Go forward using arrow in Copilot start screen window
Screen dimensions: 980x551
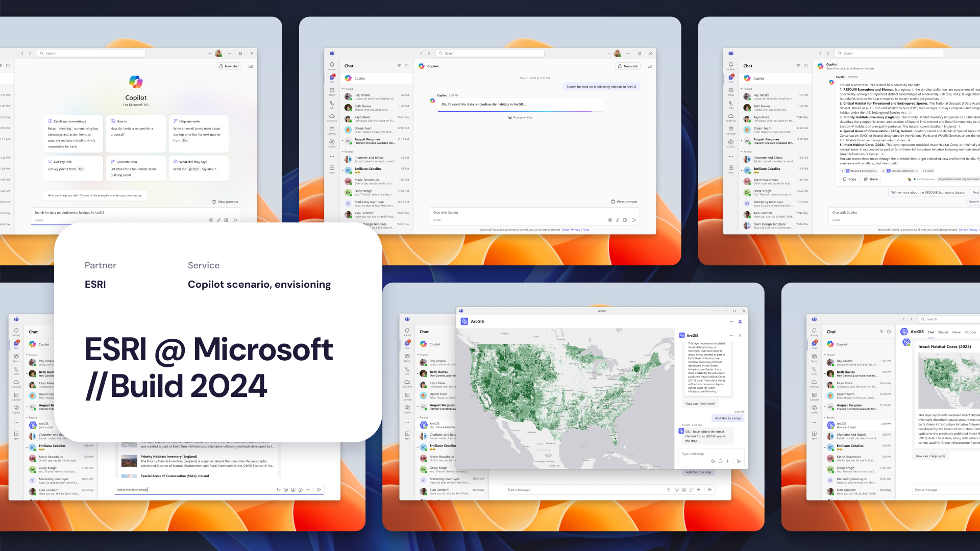point(30,53)
